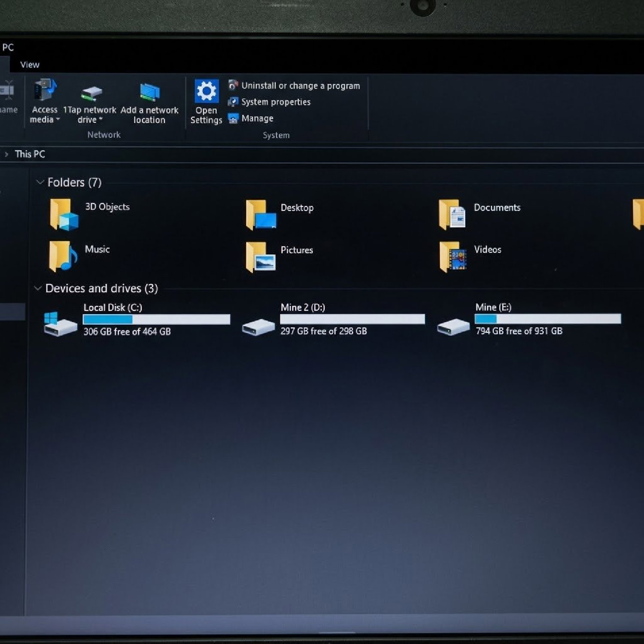Viewport: 644px width, 644px height.
Task: Click the breadcrumb chevron before This PC
Action: pos(6,154)
